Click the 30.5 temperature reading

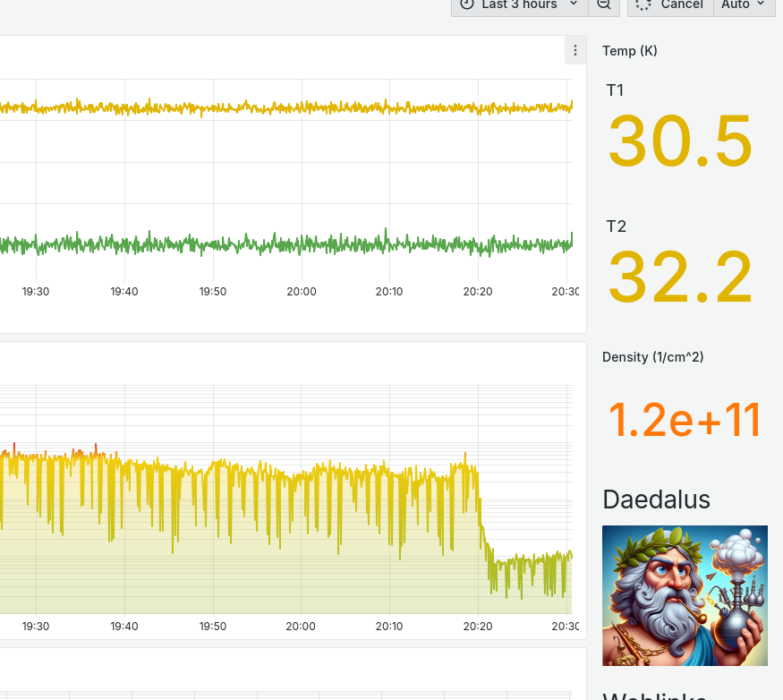tap(680, 141)
